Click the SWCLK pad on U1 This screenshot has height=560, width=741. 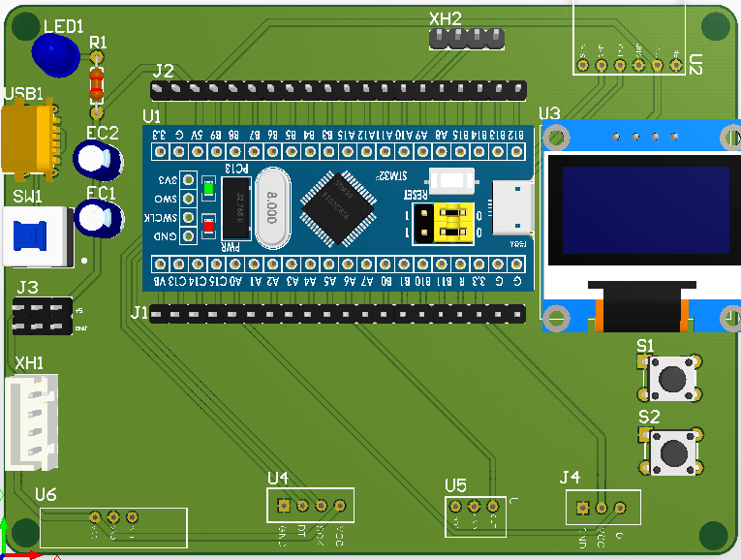pos(189,217)
